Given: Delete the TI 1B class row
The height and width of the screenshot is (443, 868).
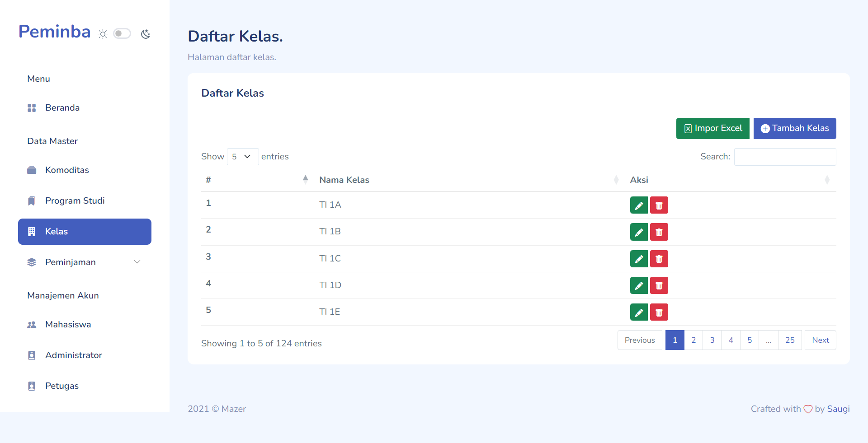Looking at the screenshot, I should 659,232.
